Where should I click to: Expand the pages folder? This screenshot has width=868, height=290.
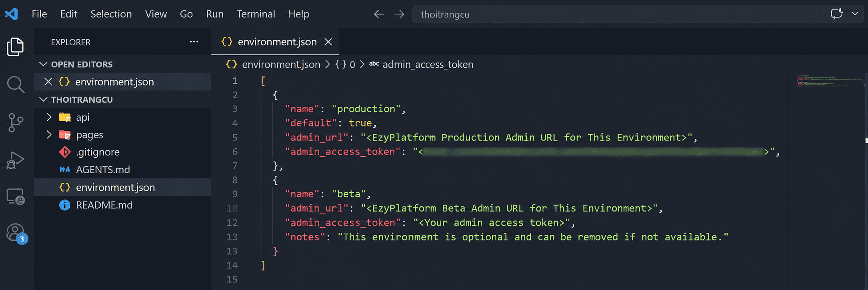tap(123, 134)
